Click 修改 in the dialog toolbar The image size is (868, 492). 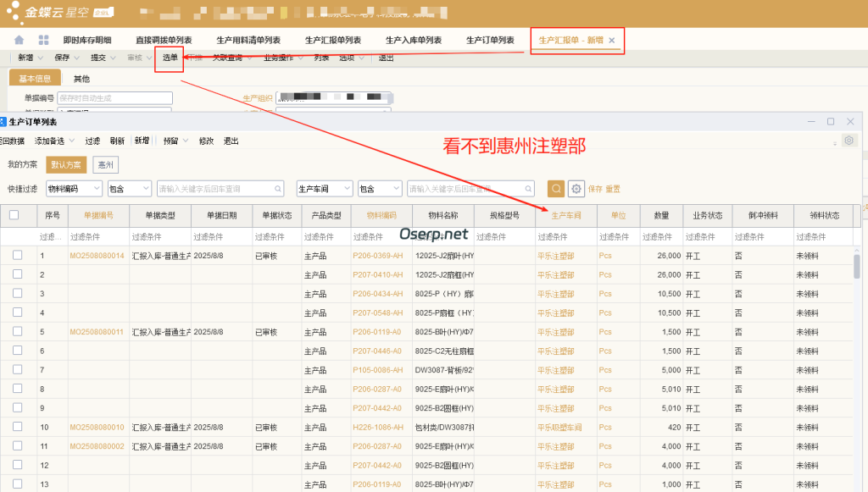point(206,141)
